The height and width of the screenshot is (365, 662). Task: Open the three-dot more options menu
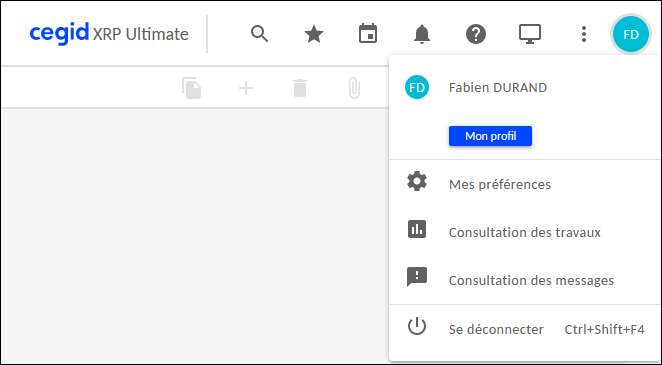[x=584, y=34]
